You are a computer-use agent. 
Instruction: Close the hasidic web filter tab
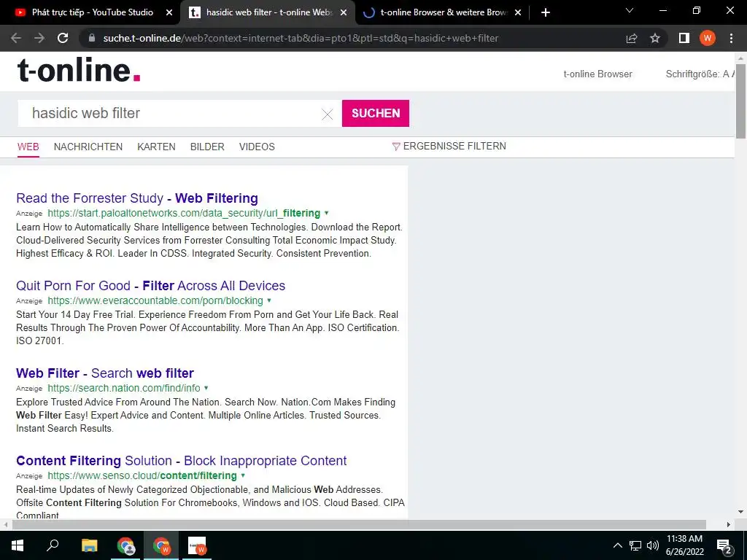tap(344, 13)
